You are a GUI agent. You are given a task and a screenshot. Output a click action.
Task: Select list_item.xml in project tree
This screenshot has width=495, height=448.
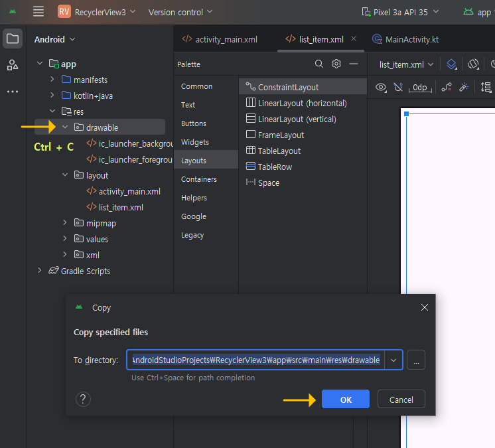[115, 207]
